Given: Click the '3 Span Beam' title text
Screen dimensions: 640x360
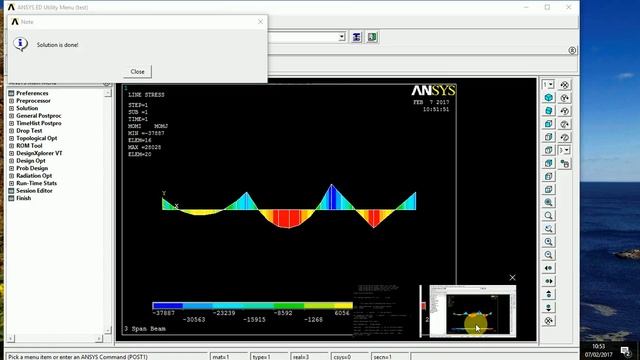Looking at the screenshot, I should click(x=145, y=329).
